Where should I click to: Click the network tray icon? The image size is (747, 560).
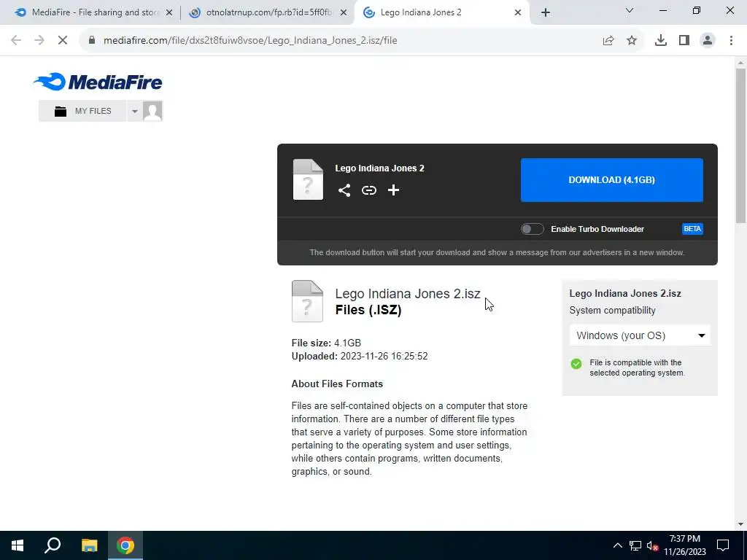(635, 545)
